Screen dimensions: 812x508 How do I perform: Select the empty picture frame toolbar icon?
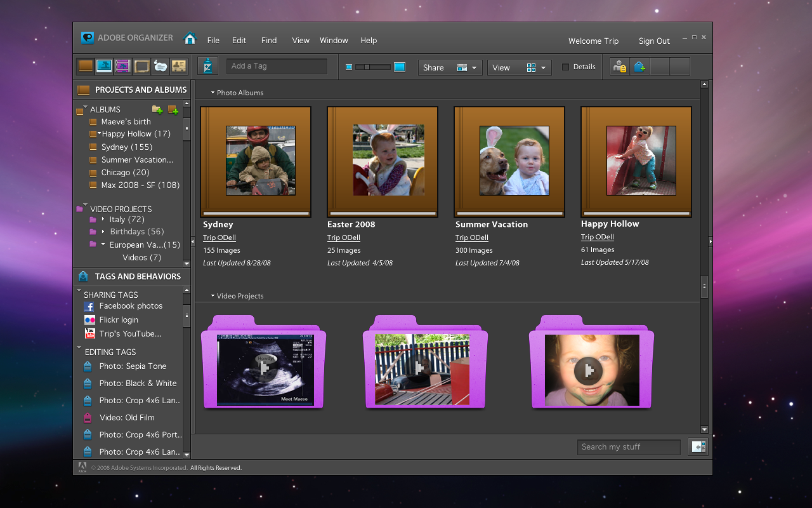coord(141,66)
